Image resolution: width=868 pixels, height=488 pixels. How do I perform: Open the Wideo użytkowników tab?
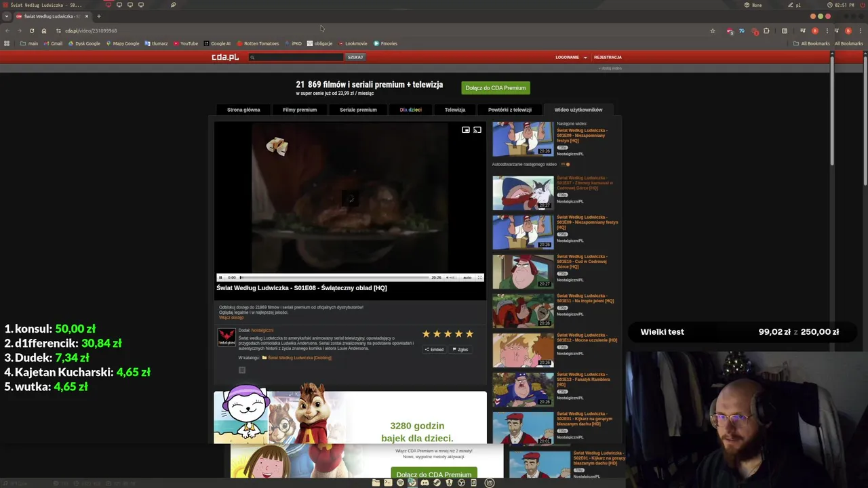pos(578,110)
